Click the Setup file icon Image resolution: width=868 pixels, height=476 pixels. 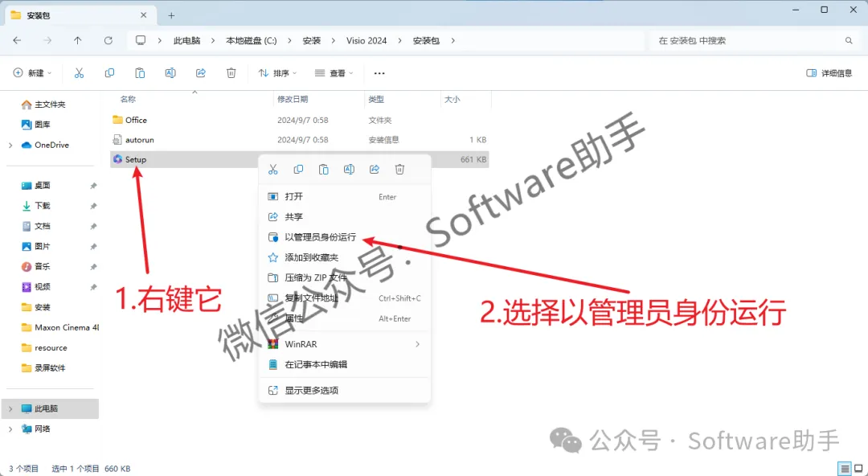coord(117,159)
